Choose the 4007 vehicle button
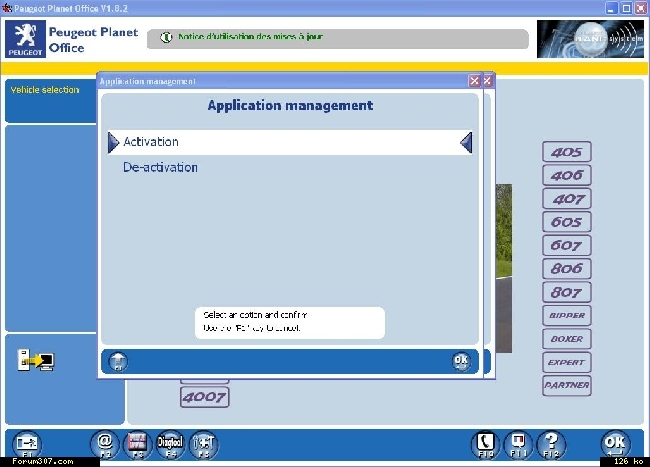650x467 pixels. coord(204,397)
